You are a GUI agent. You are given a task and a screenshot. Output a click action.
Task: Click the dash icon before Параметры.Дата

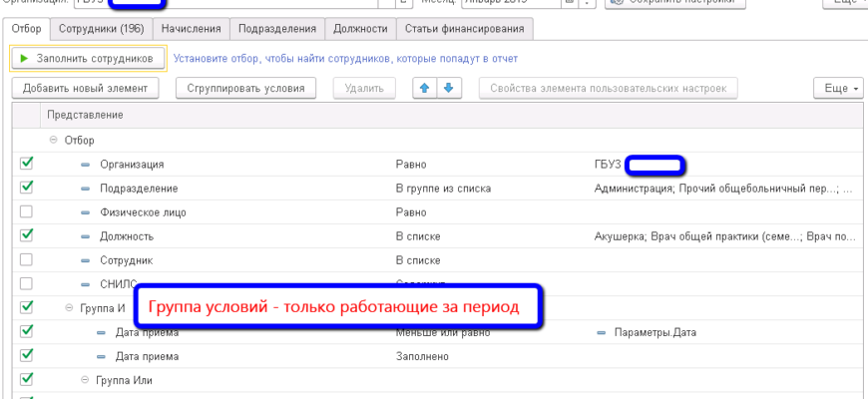pos(602,333)
